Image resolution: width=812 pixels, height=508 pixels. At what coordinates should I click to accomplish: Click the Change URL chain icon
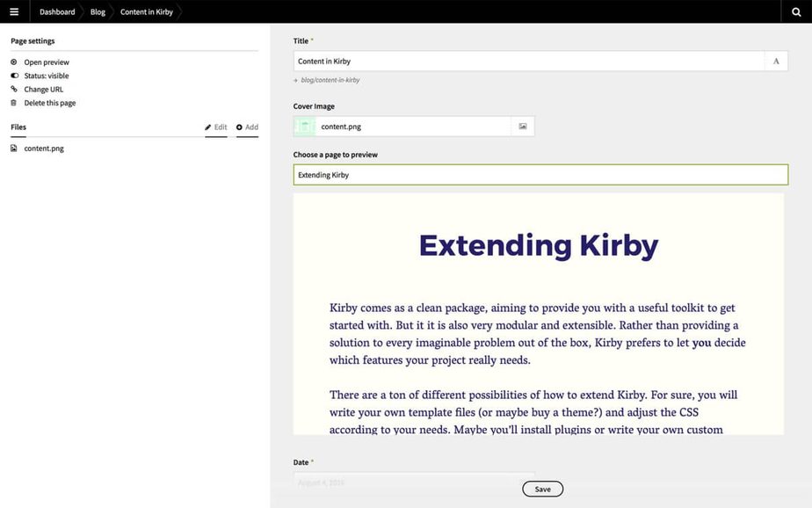click(x=14, y=90)
